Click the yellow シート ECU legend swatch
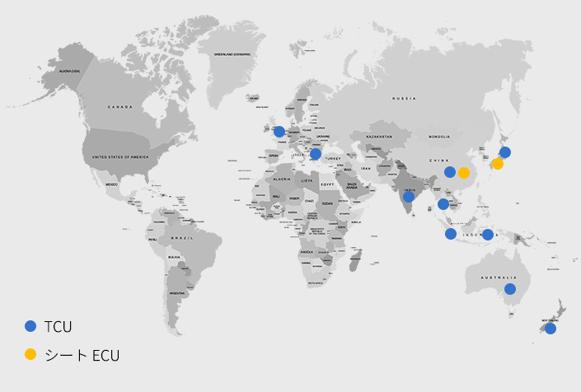This screenshot has height=392, width=581. point(30,354)
